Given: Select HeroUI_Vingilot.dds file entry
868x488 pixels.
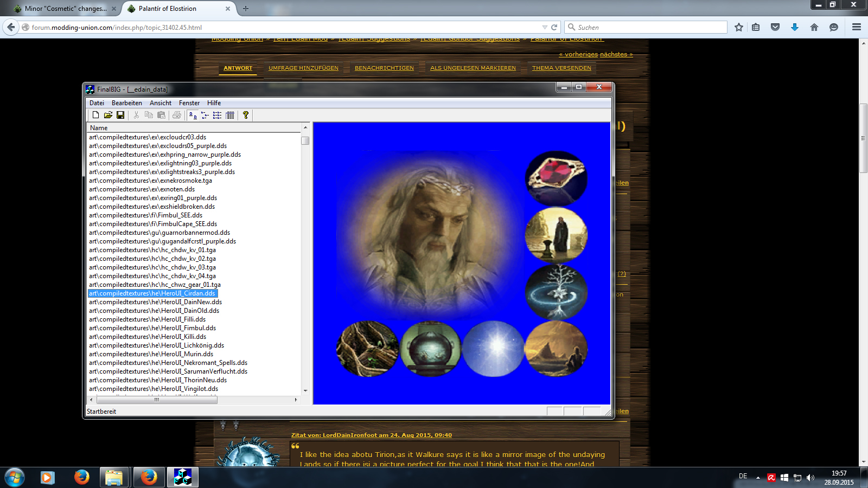Looking at the screenshot, I should pyautogui.click(x=154, y=389).
